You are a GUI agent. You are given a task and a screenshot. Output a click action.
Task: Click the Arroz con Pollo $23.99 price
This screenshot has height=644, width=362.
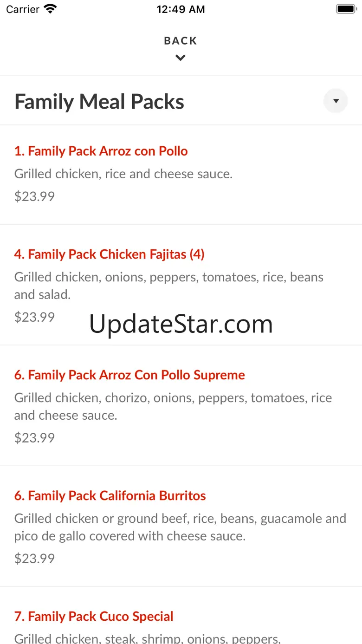[x=34, y=196]
